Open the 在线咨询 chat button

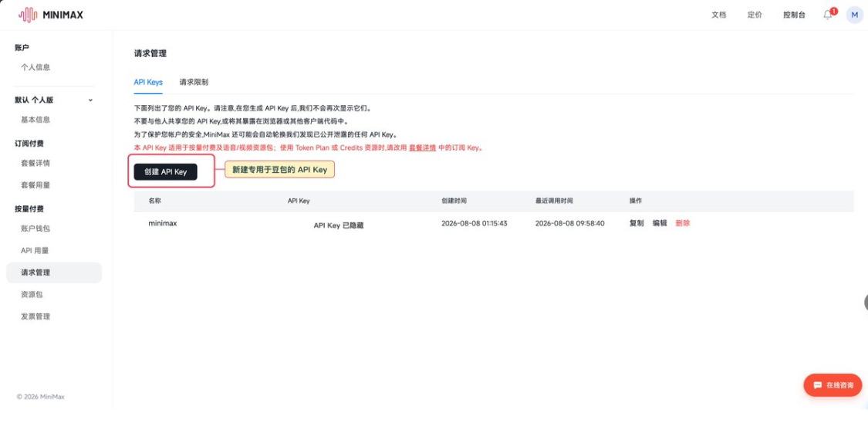[833, 385]
